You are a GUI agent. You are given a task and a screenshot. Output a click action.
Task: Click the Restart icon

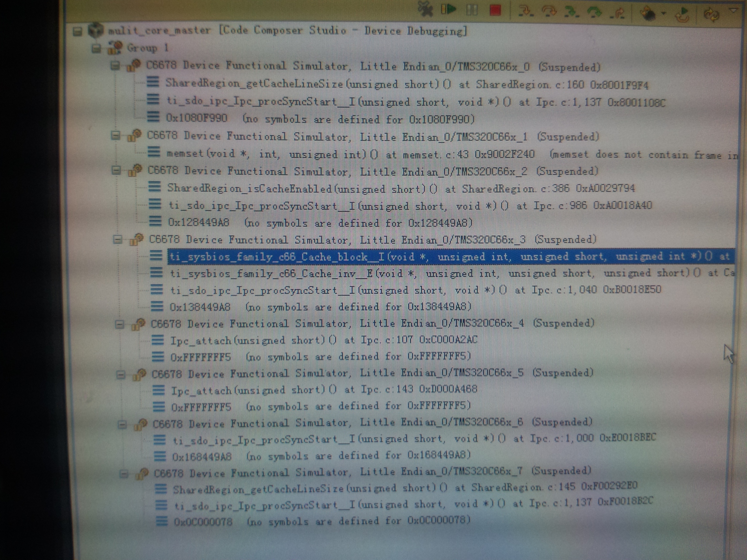point(682,15)
